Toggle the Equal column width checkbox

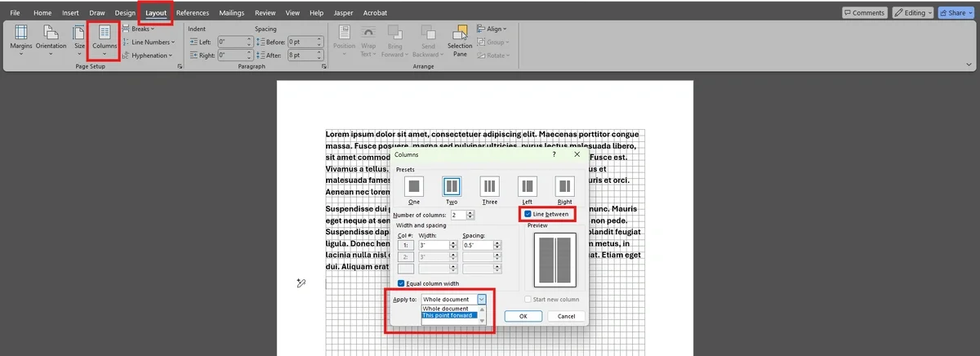[x=401, y=283]
